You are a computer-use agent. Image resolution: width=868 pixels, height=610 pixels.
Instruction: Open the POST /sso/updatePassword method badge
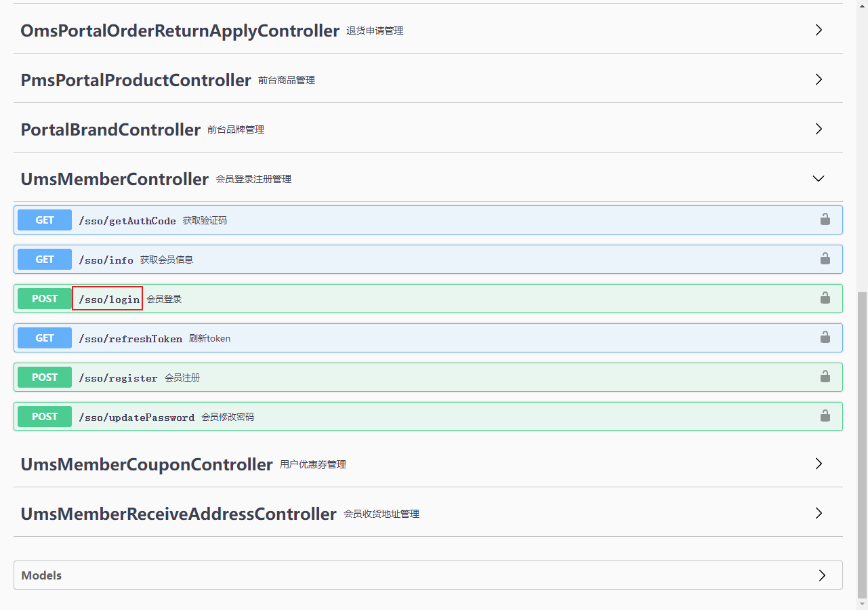pos(45,416)
